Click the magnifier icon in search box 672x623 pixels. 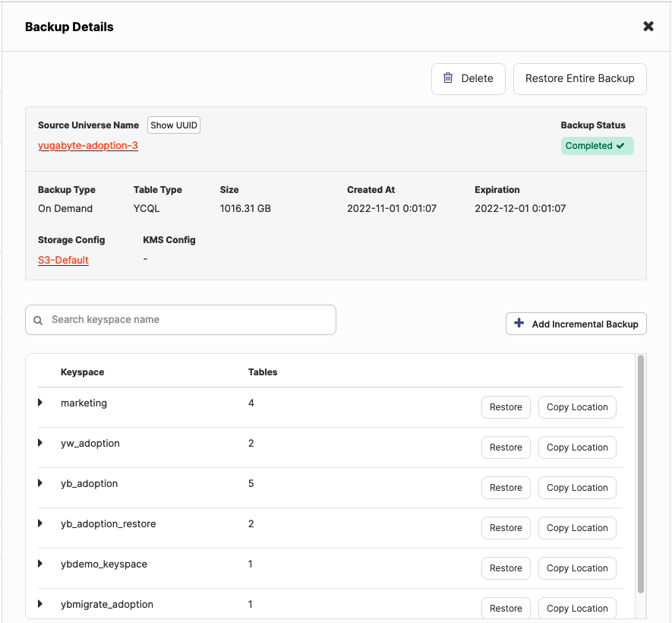coord(39,321)
